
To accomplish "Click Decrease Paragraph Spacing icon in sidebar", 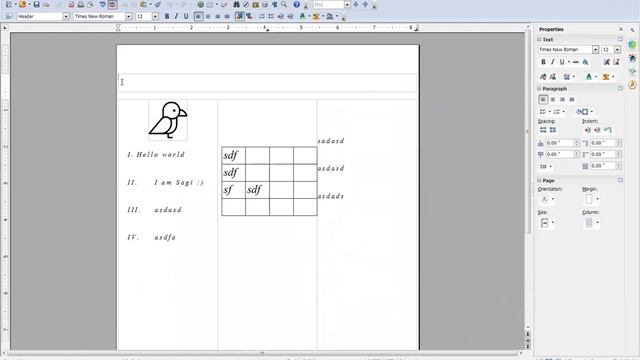I will [x=553, y=130].
